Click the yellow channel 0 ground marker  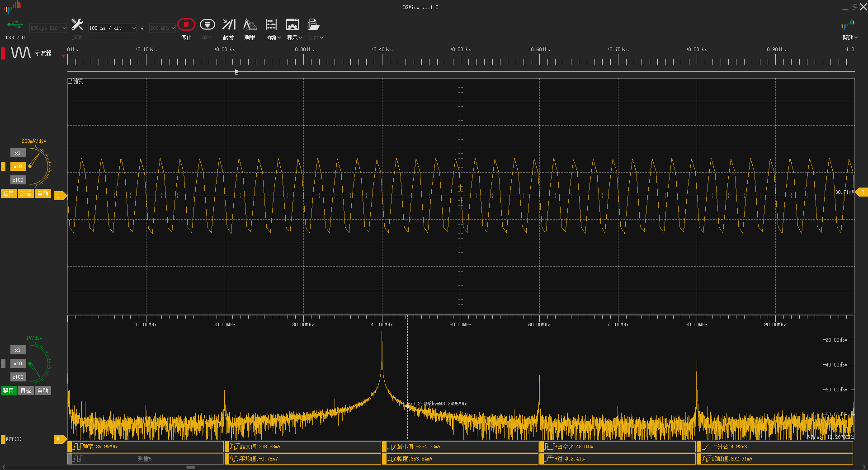(x=60, y=196)
